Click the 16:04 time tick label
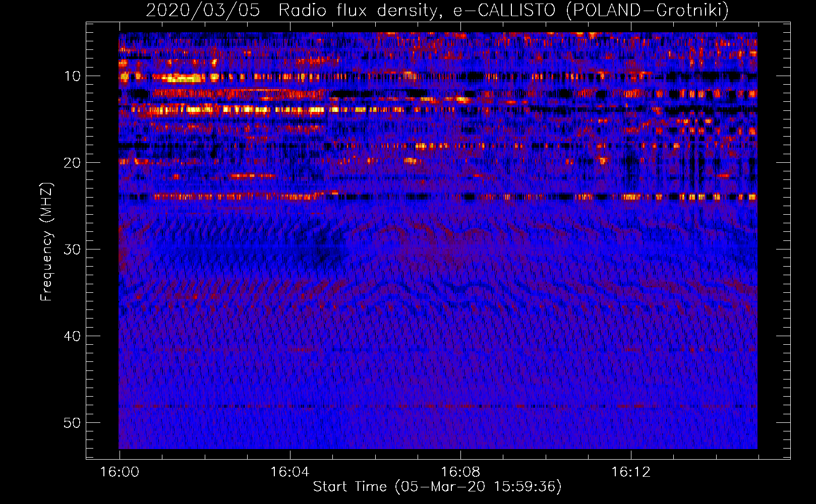Viewport: 816px width, 504px height. point(289,472)
